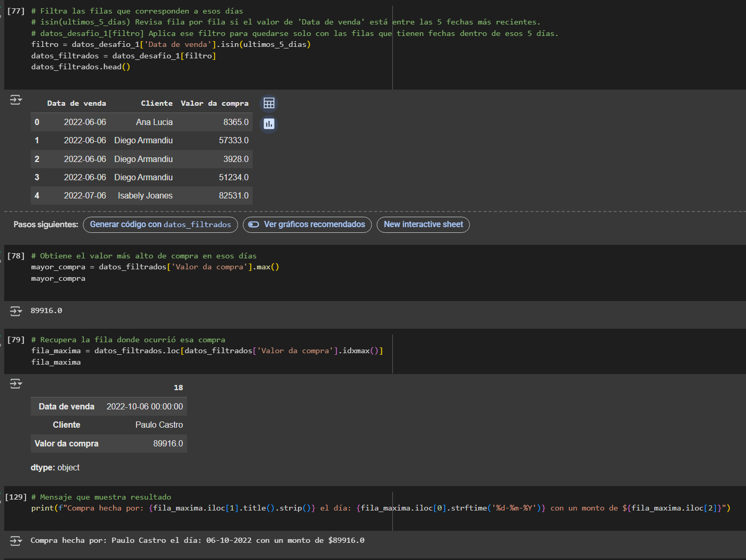Click the 'filtro = datos_desafio_1' code line
Image resolution: width=746 pixels, height=560 pixels.
point(171,44)
